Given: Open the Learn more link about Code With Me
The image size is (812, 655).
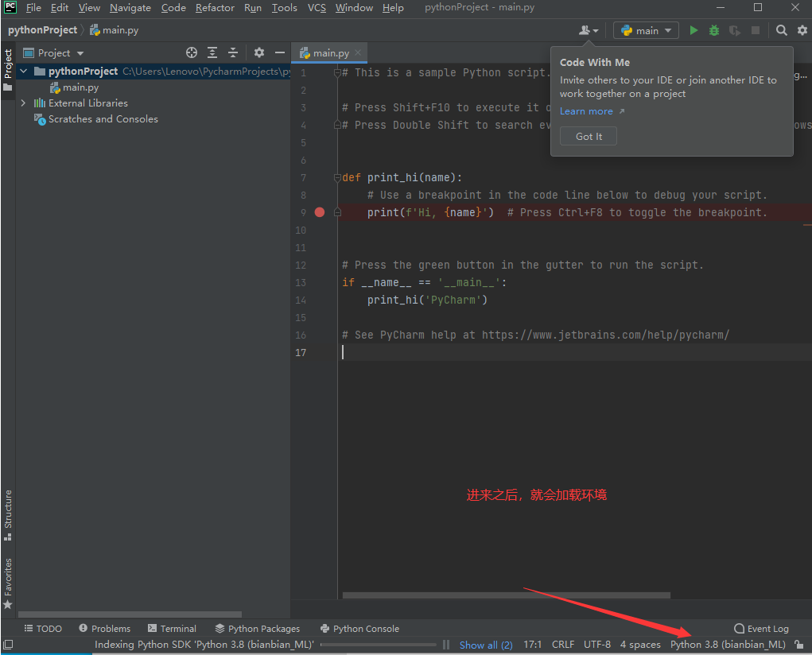Looking at the screenshot, I should point(585,110).
